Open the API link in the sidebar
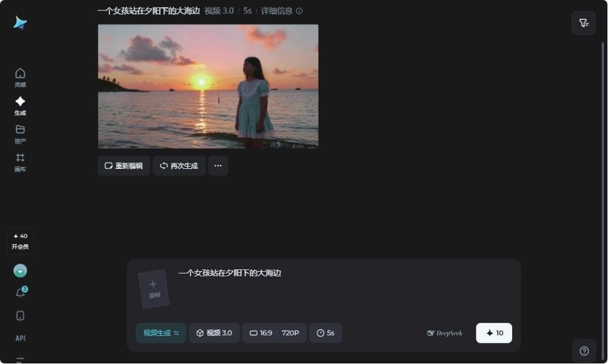The image size is (608, 364). (20, 338)
